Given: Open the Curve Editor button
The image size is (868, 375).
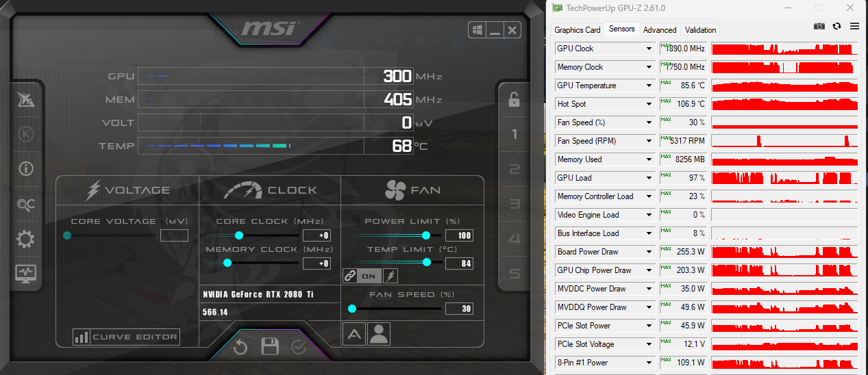Looking at the screenshot, I should (x=127, y=337).
